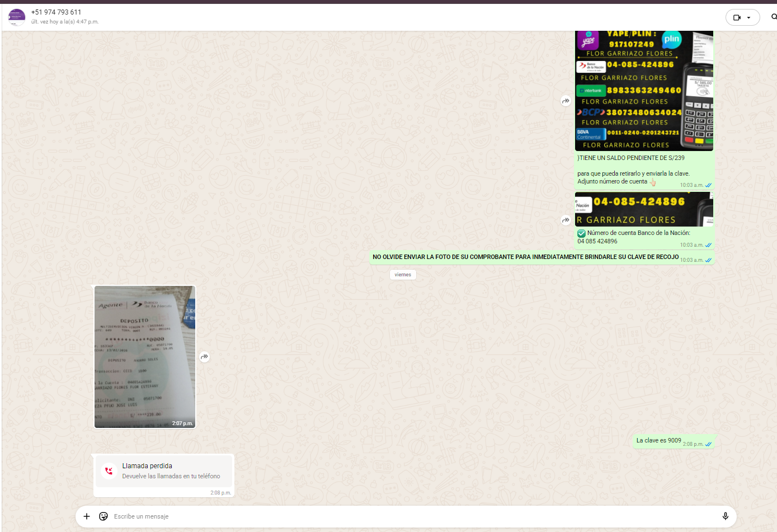Select the 'La clave es 9009' message
Image resolution: width=777 pixels, height=532 pixels.
[658, 441]
